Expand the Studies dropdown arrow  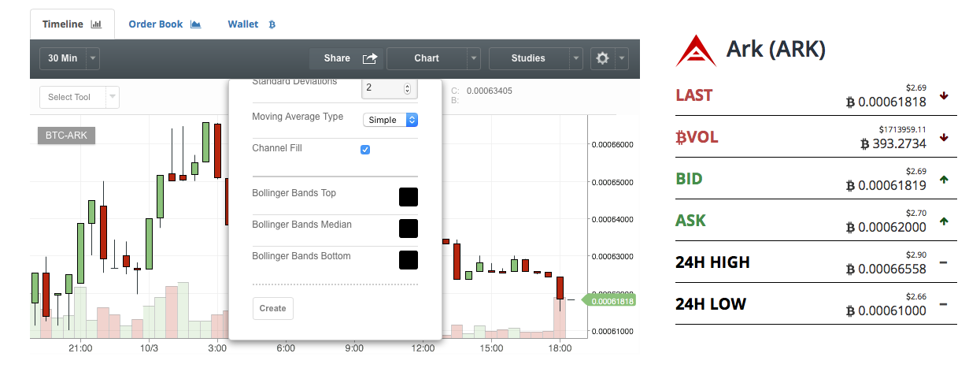pyautogui.click(x=576, y=58)
